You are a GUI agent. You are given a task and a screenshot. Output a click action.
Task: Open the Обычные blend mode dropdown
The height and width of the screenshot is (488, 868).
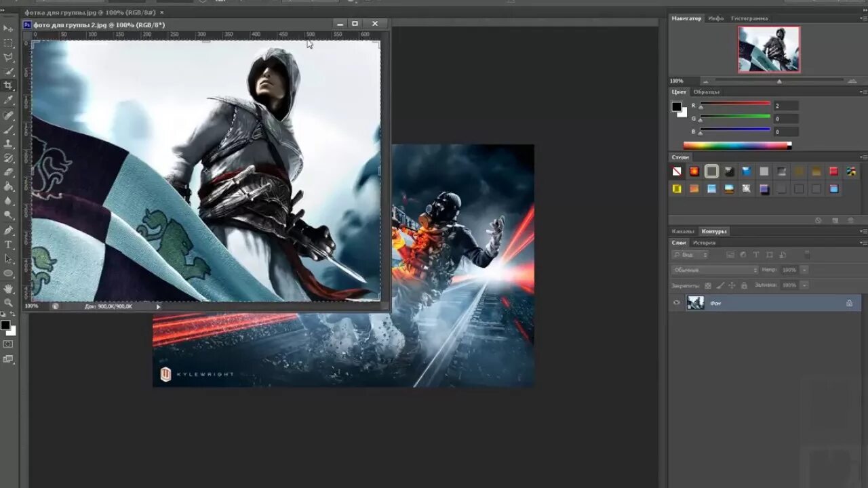pos(715,270)
